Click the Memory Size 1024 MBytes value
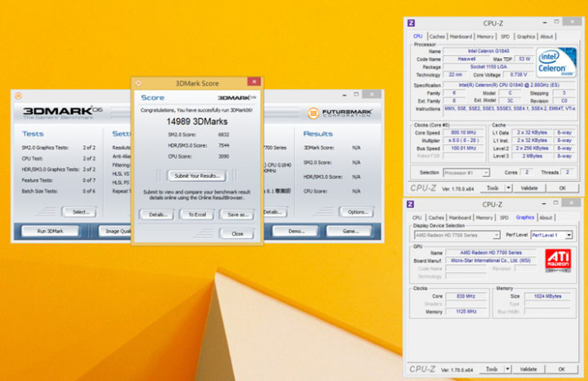588x381 pixels. pyautogui.click(x=547, y=296)
